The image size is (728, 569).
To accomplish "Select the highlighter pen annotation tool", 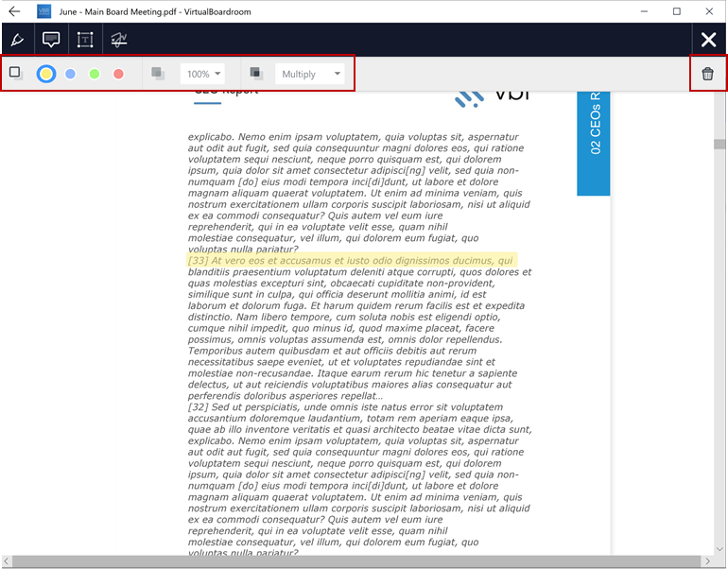I will pos(18,40).
